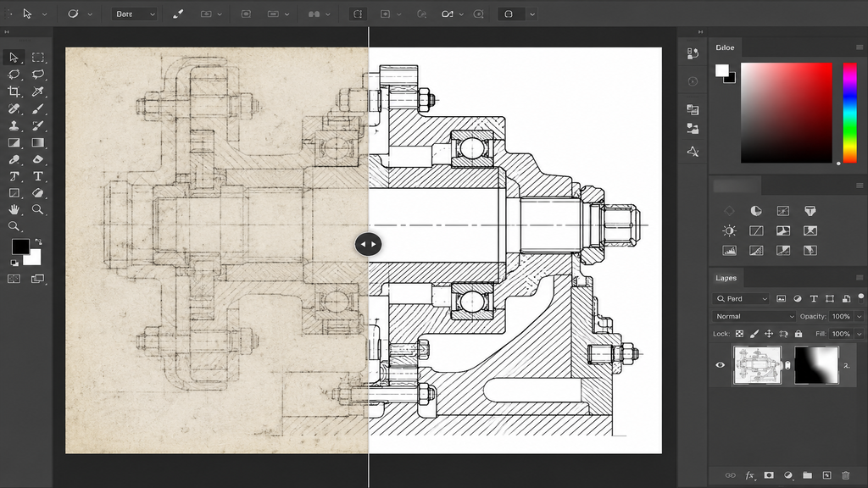Open the Layers panel menu
This screenshot has height=488, width=868.
pos(860,278)
